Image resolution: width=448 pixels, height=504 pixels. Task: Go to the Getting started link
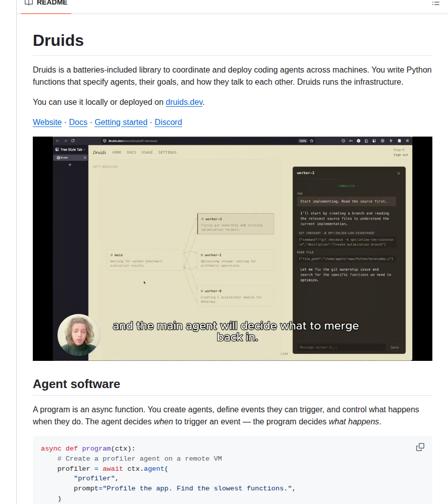(121, 122)
